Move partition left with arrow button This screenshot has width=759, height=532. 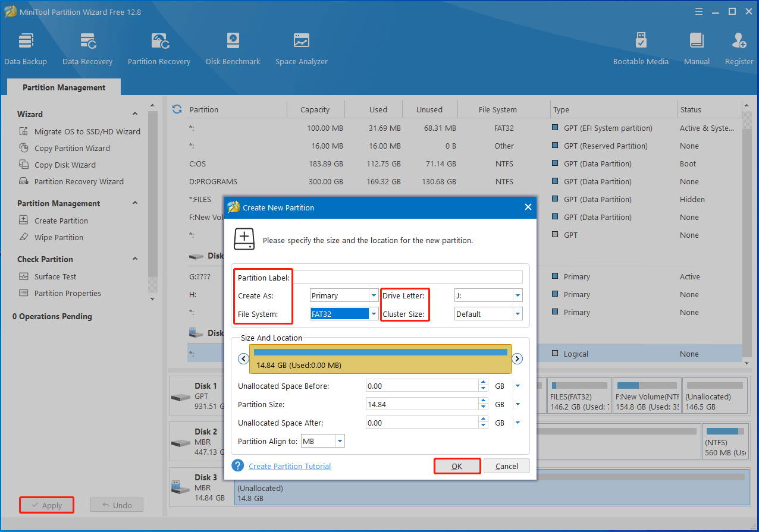tap(243, 358)
